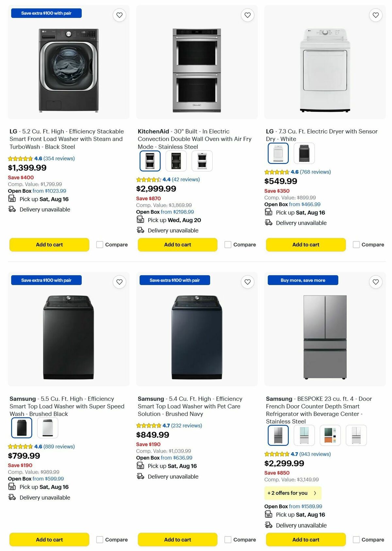392x551 pixels.
Task: Click the Save extra $100 with pair badge
Action: (x=46, y=13)
